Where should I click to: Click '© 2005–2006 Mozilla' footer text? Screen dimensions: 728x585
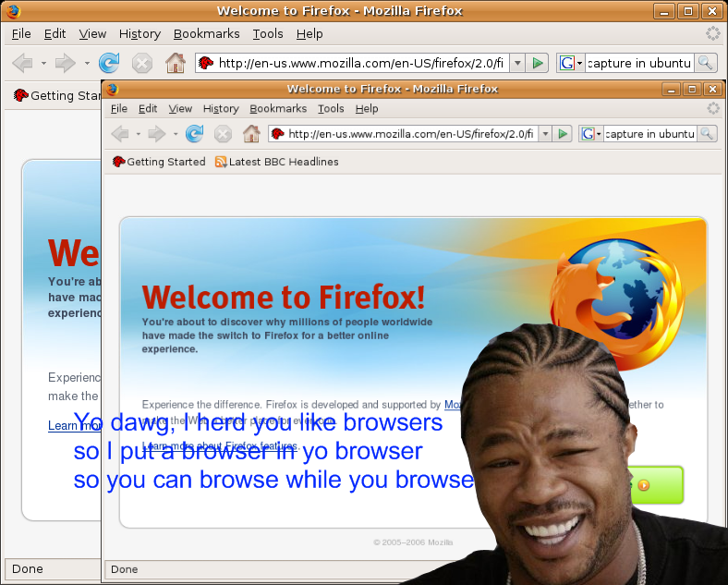point(413,542)
